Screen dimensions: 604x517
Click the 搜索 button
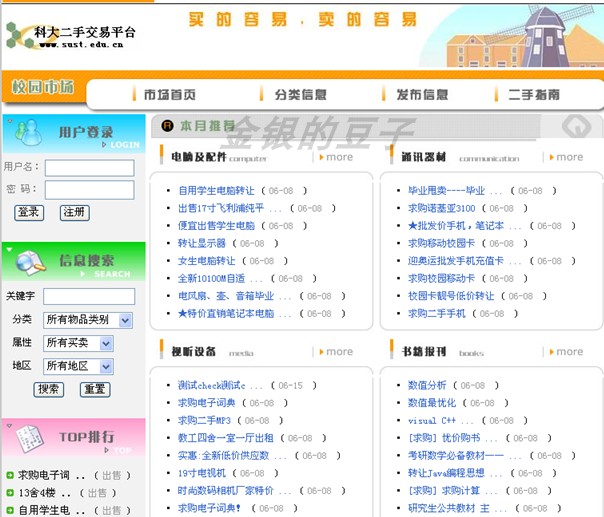[49, 389]
